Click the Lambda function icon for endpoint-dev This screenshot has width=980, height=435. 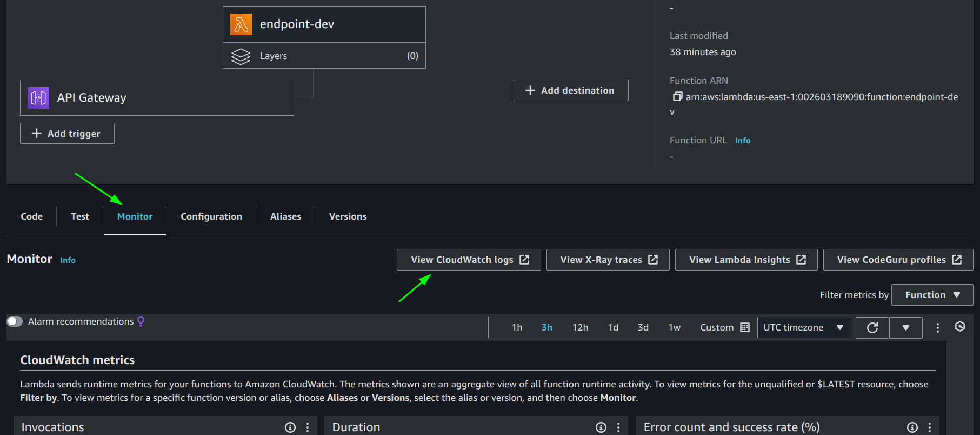[241, 24]
